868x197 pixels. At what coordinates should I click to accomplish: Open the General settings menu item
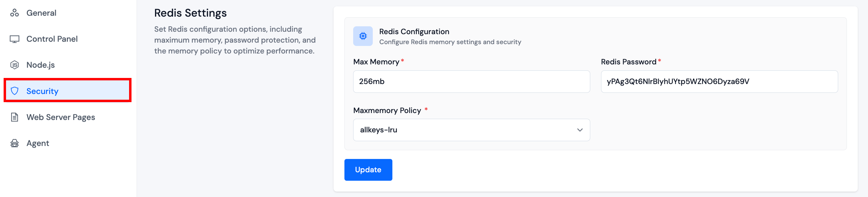point(41,13)
